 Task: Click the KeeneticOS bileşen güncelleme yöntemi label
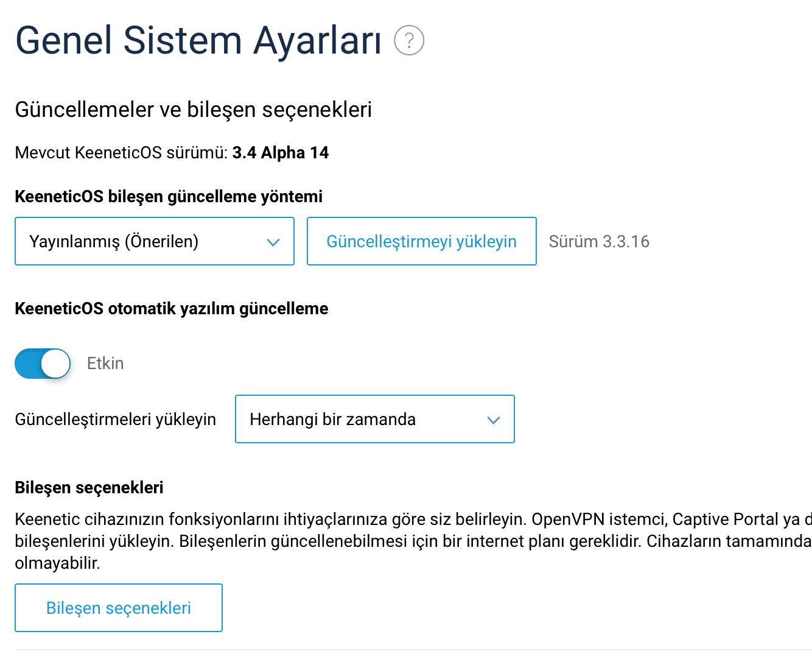pyautogui.click(x=169, y=197)
